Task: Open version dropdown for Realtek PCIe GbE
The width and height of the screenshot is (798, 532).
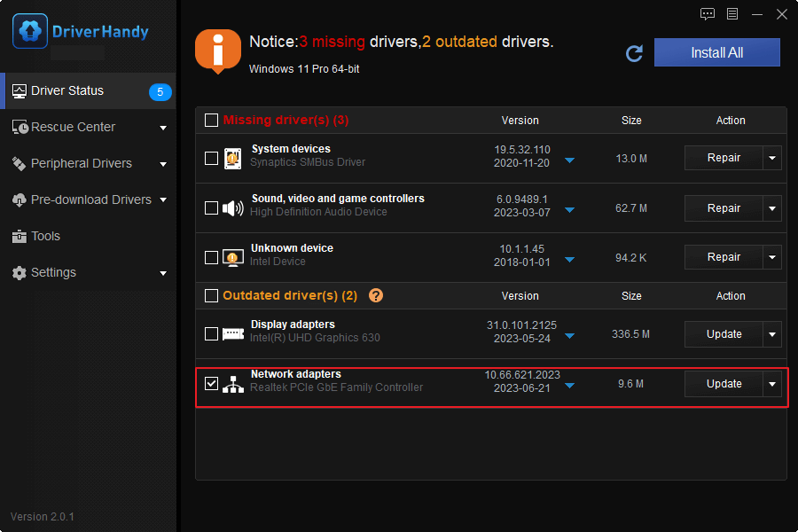Action: pos(570,386)
